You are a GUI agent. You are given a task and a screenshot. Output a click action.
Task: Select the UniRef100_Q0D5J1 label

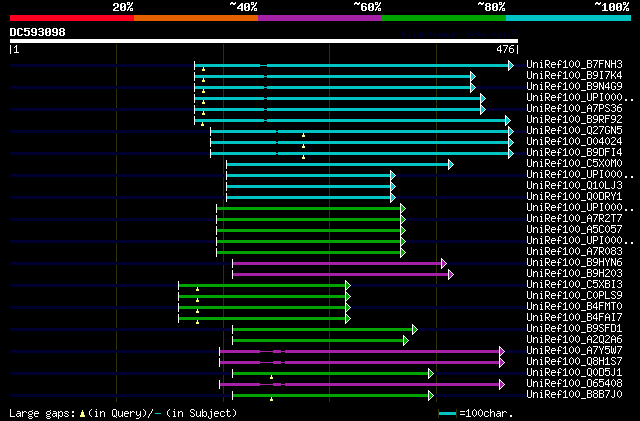[574, 373]
